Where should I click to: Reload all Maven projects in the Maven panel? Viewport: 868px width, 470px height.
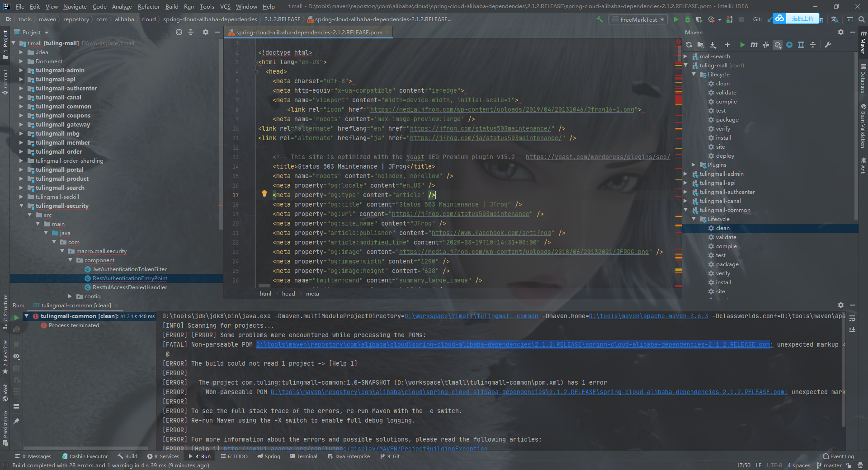click(689, 45)
